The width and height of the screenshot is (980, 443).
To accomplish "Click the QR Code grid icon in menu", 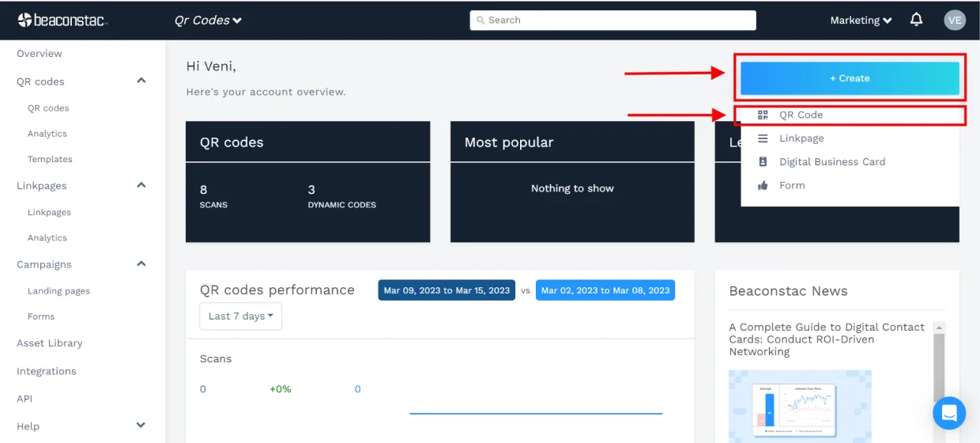I will (763, 115).
